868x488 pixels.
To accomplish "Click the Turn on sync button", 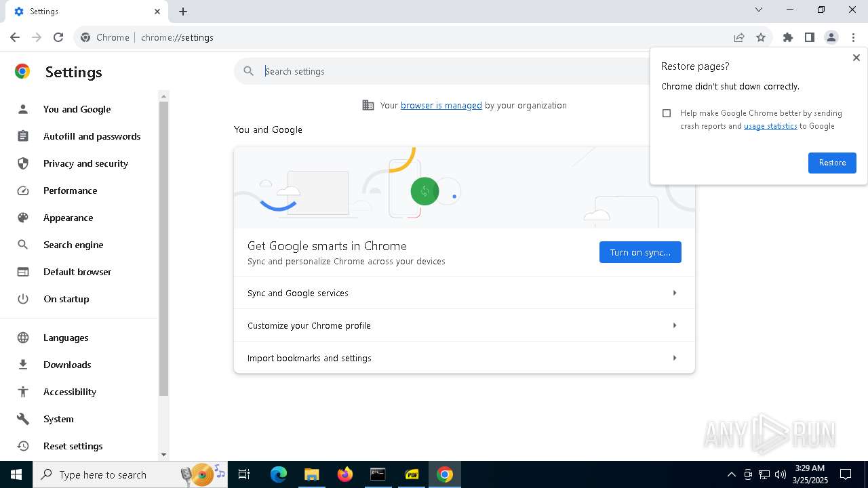I will [640, 252].
